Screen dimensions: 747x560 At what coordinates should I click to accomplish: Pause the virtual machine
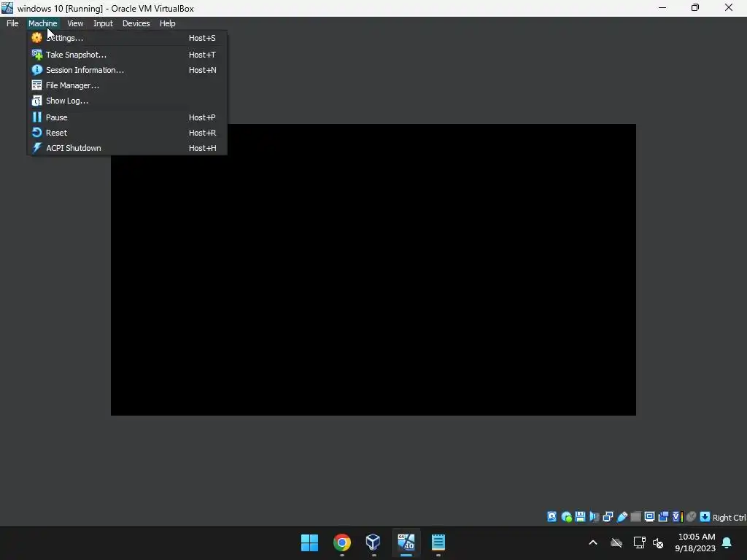[x=127, y=117]
